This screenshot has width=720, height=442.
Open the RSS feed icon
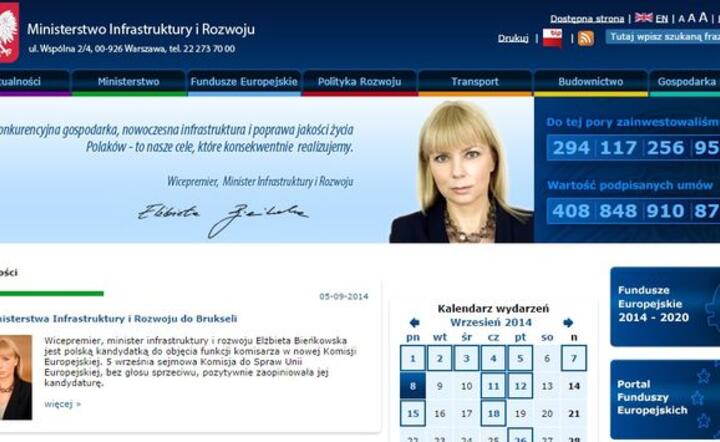(585, 38)
